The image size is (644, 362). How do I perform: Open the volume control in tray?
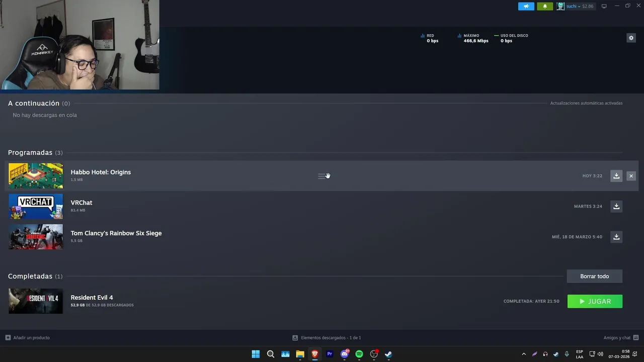(x=600, y=354)
